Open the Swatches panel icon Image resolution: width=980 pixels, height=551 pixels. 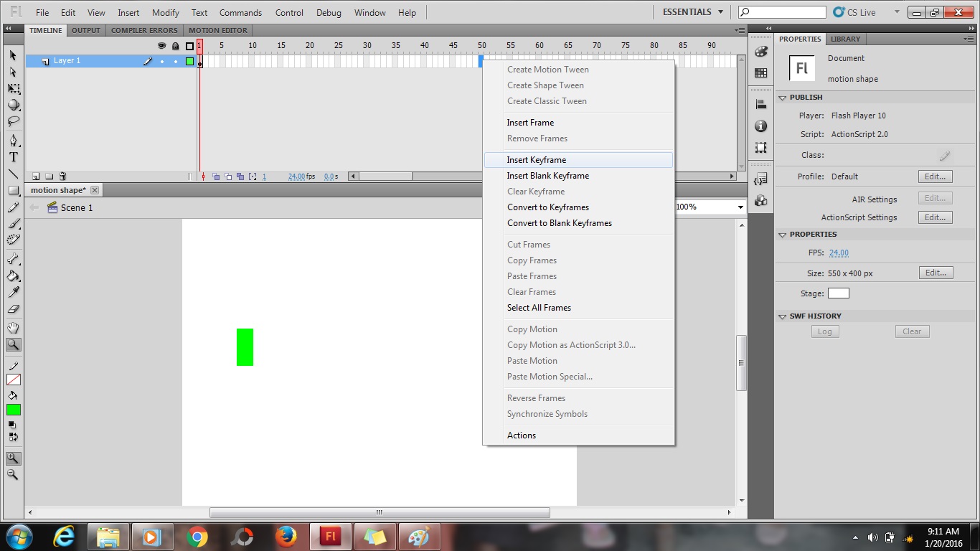click(760, 73)
